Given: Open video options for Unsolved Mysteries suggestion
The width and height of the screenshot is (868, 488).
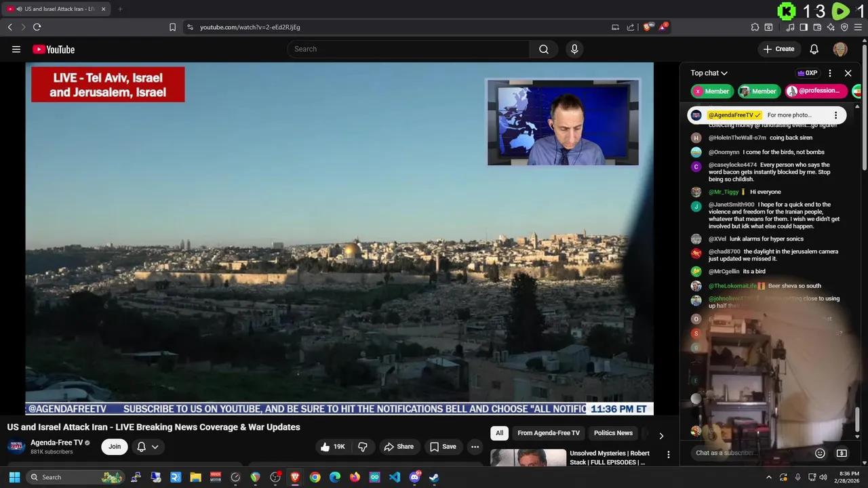Looking at the screenshot, I should click(668, 455).
